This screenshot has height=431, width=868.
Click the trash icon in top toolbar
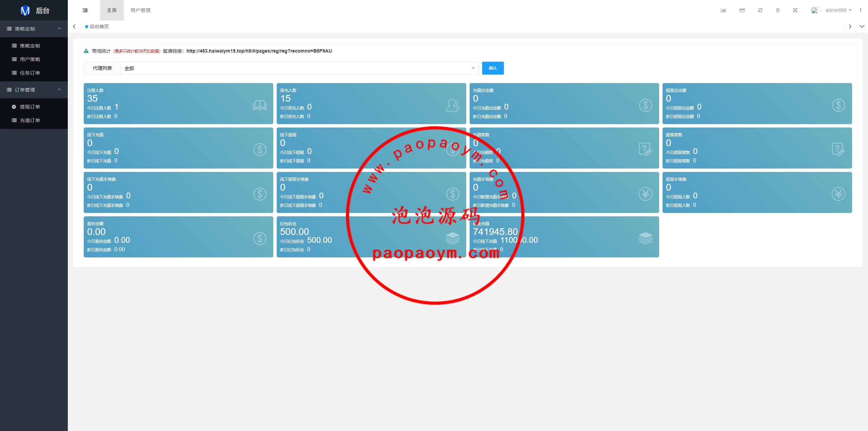[x=778, y=10]
